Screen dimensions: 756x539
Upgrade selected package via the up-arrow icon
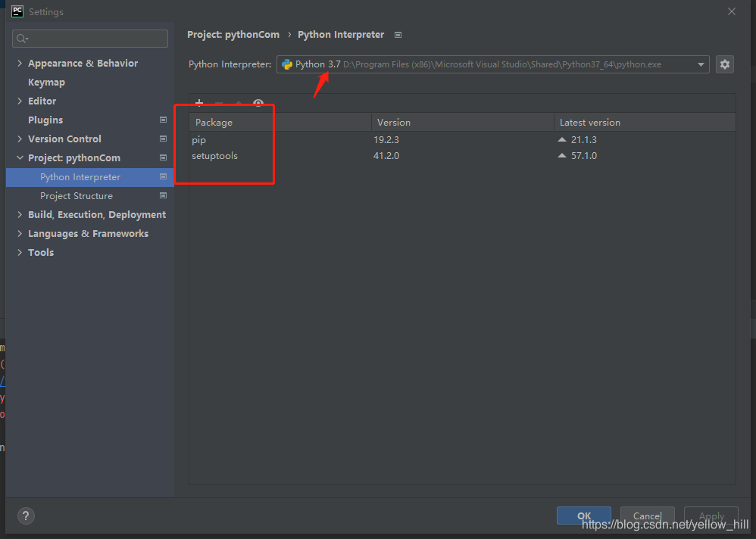pos(239,103)
